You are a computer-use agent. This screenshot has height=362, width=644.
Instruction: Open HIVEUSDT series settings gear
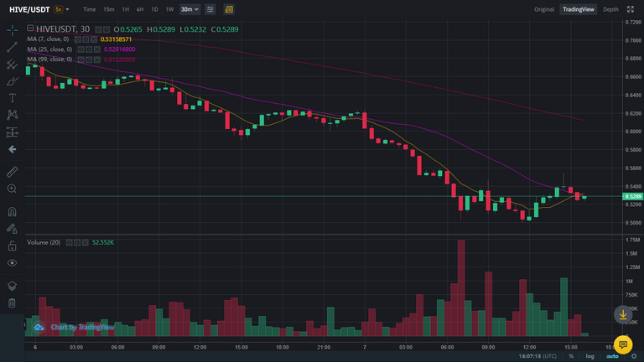click(x=106, y=29)
